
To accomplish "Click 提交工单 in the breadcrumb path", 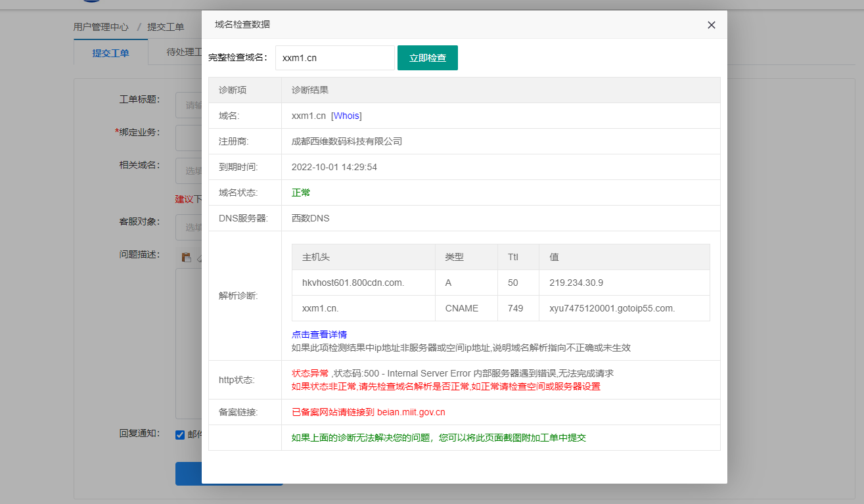I will pyautogui.click(x=165, y=27).
